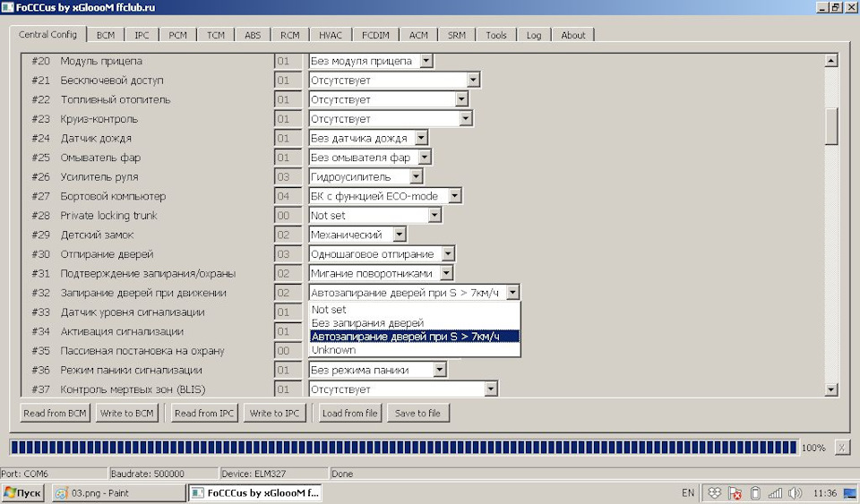This screenshot has width=860, height=504.
Task: Choose 'Unknown' in open dropdown list
Action: click(x=415, y=350)
